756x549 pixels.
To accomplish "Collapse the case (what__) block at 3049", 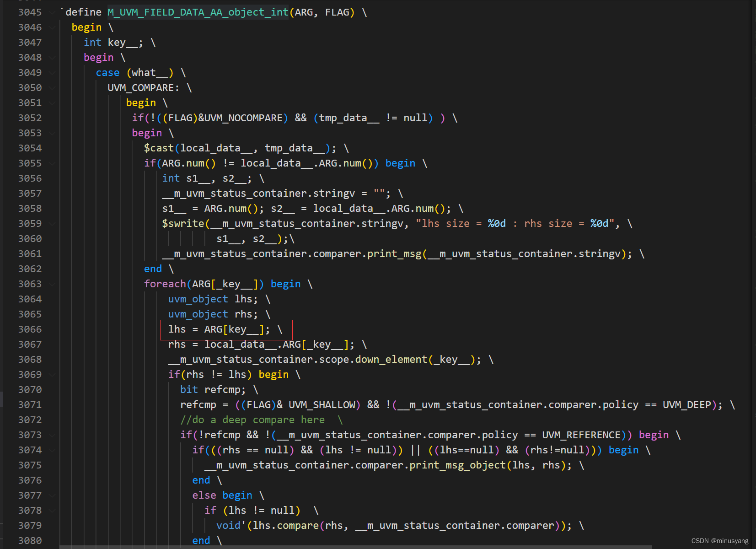I will [x=52, y=72].
